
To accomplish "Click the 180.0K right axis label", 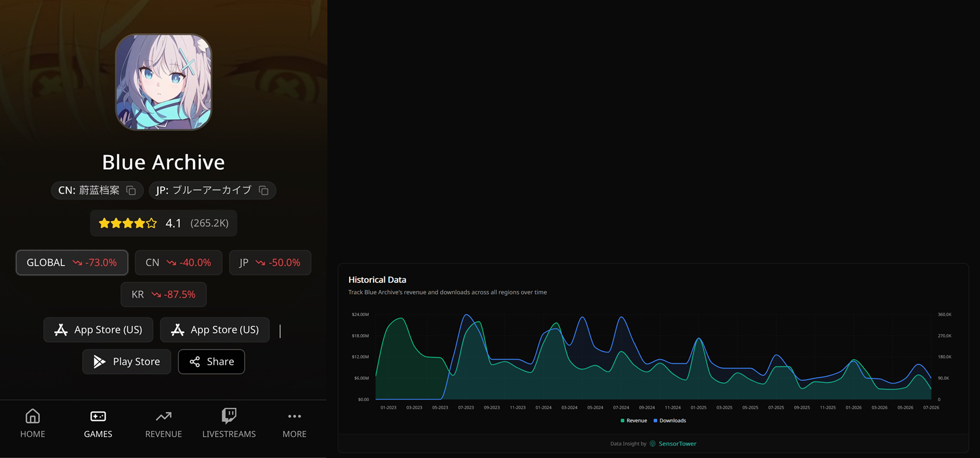I will pyautogui.click(x=944, y=357).
